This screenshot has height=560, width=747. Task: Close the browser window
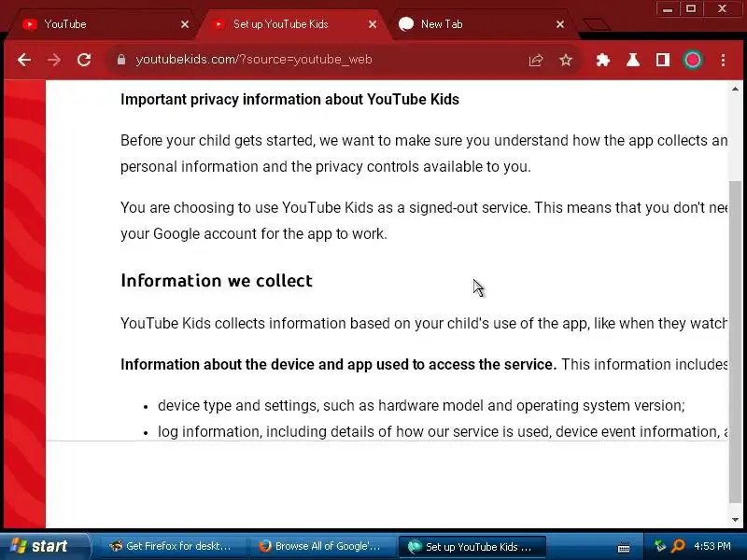pos(723,9)
